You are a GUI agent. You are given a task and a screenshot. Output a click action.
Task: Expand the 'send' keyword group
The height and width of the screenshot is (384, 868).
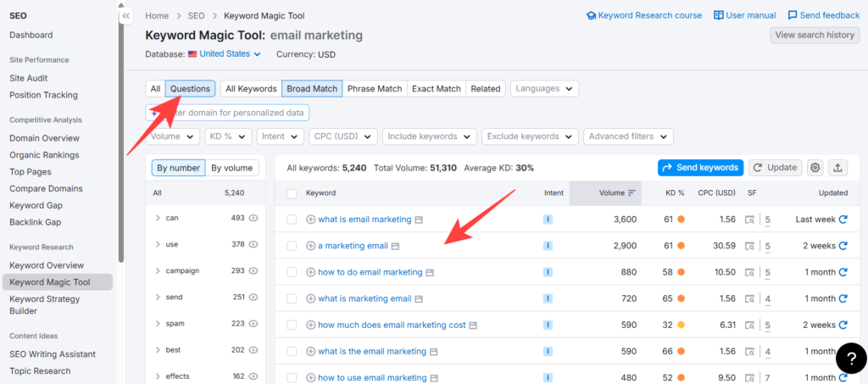[158, 298]
